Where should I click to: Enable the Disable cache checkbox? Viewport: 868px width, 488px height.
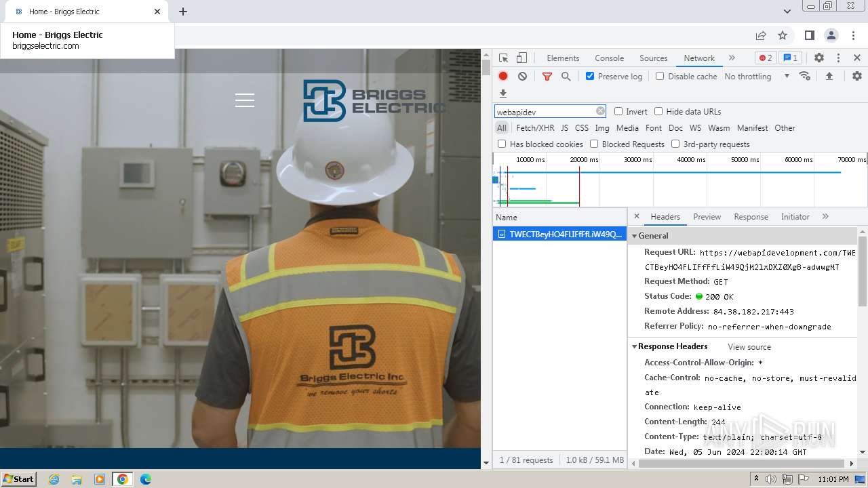pos(660,77)
